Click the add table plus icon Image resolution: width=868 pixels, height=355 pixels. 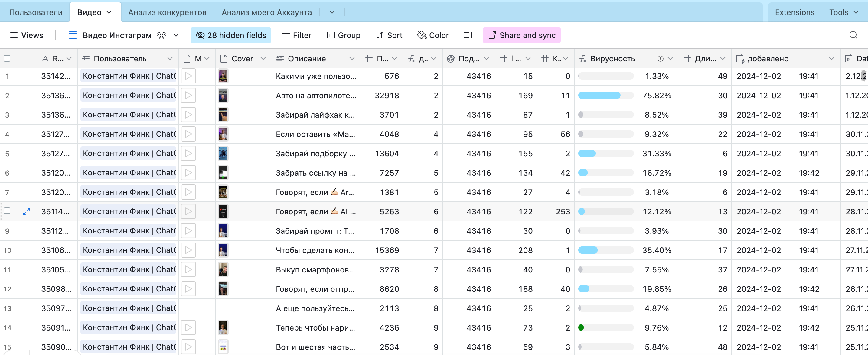(357, 12)
